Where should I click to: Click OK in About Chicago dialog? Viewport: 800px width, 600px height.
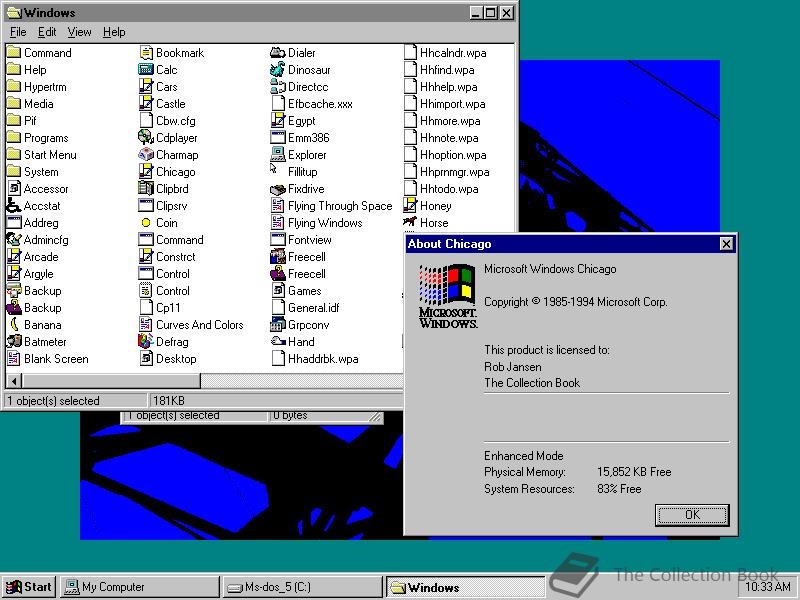(692, 515)
